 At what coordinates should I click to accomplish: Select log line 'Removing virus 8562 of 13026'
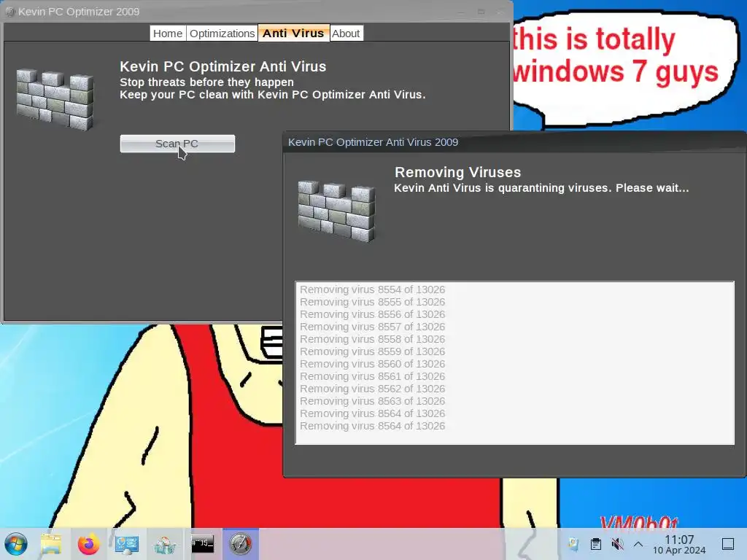tap(372, 389)
